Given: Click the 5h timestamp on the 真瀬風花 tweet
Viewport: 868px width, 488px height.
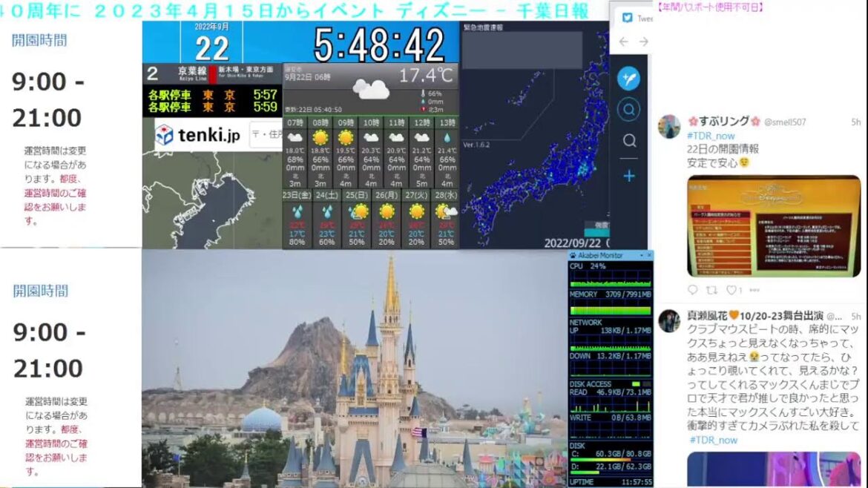Looking at the screenshot, I should click(856, 316).
